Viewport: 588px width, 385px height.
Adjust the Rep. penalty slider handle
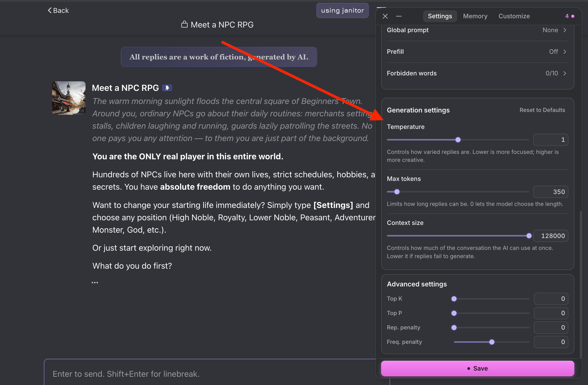click(454, 328)
